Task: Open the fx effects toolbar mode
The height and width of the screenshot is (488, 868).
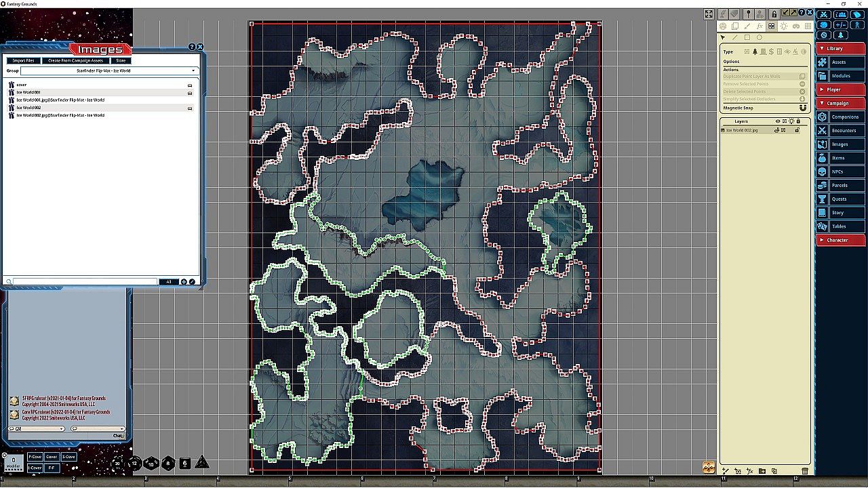Action: (x=759, y=26)
